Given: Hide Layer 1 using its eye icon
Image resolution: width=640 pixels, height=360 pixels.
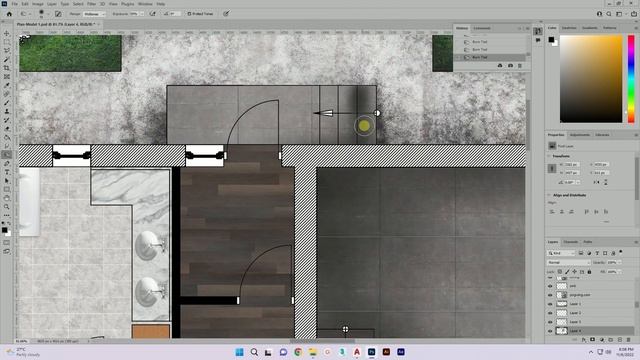Looking at the screenshot, I should pyautogui.click(x=550, y=304).
